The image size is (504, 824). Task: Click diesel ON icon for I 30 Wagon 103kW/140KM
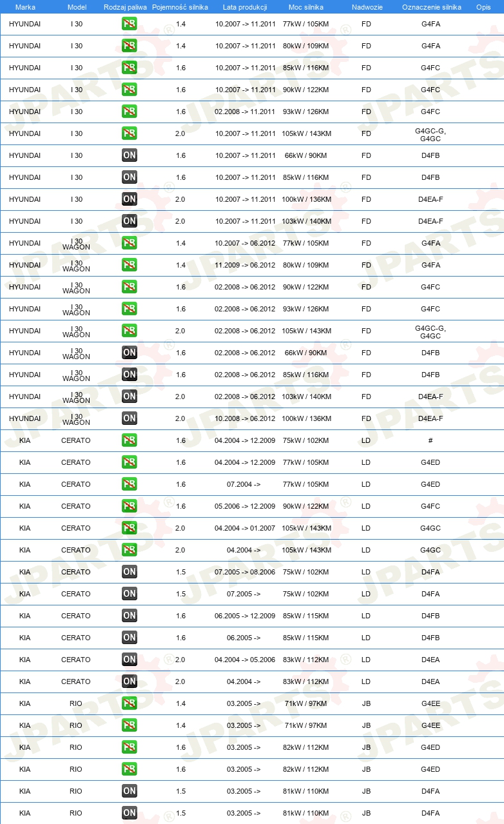tap(129, 397)
